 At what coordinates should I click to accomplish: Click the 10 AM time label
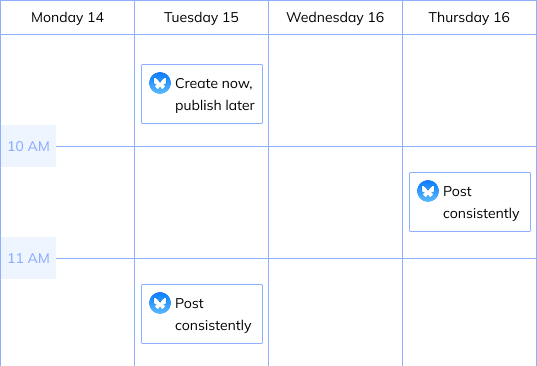[x=29, y=146]
